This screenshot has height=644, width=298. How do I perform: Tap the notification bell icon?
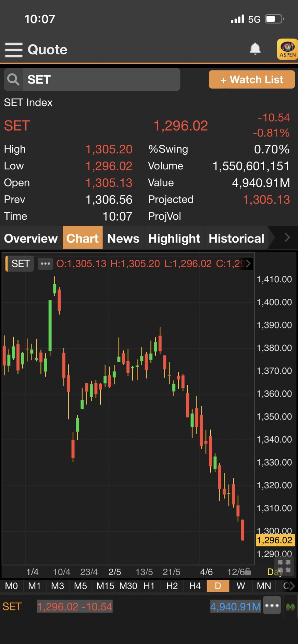point(255,49)
